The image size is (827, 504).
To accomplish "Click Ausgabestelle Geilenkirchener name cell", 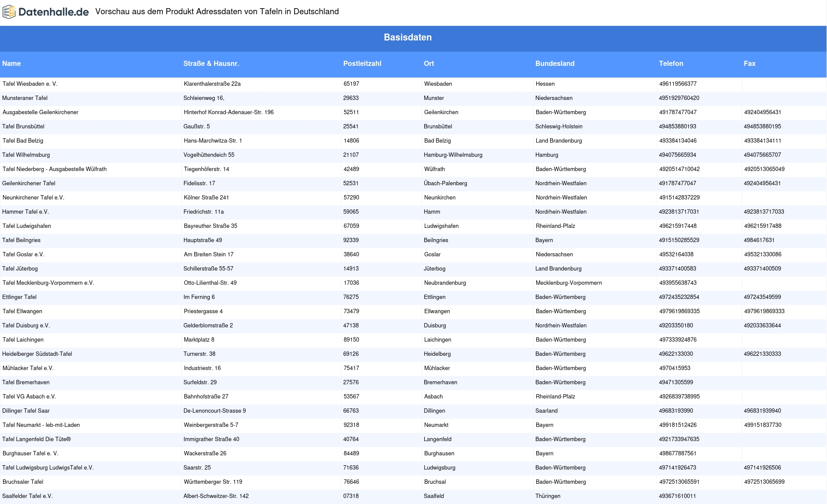I will click(x=40, y=112).
